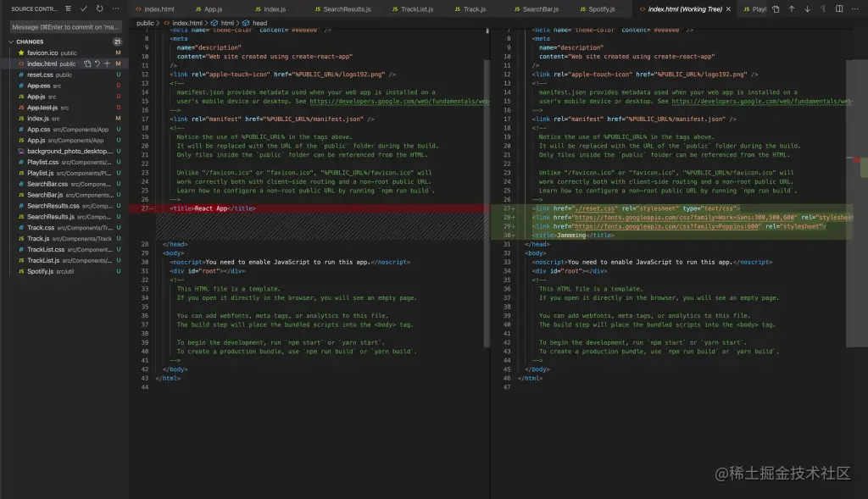Click the right diff overview scrollbar
The width and height of the screenshot is (868, 499).
click(x=857, y=203)
